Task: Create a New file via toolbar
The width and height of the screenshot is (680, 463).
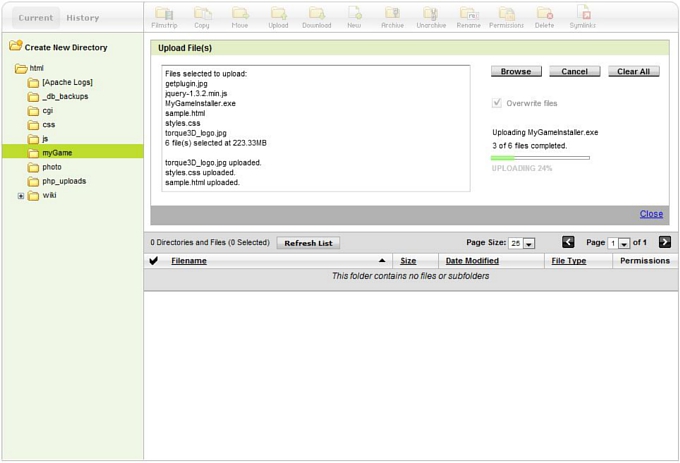Action: pyautogui.click(x=354, y=18)
